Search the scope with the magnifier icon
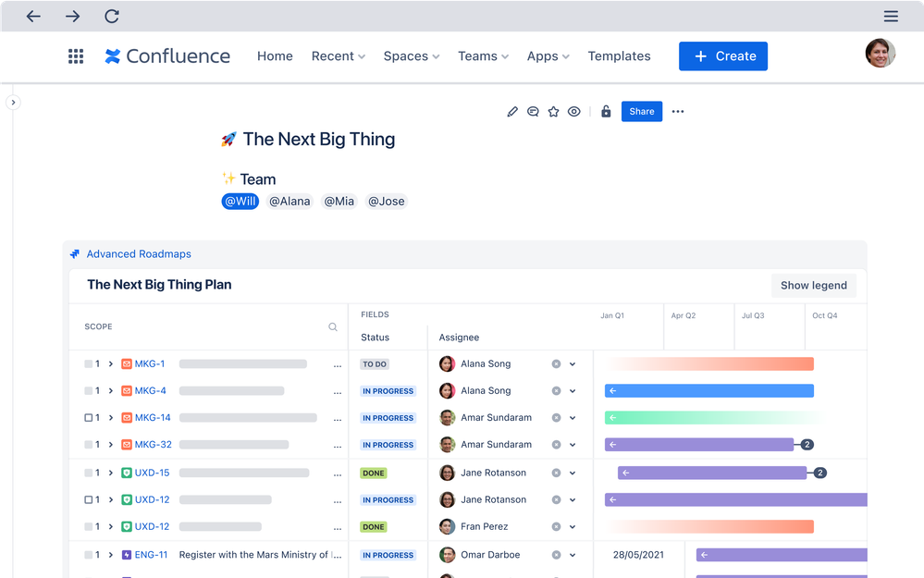The width and height of the screenshot is (924, 578). (x=333, y=327)
